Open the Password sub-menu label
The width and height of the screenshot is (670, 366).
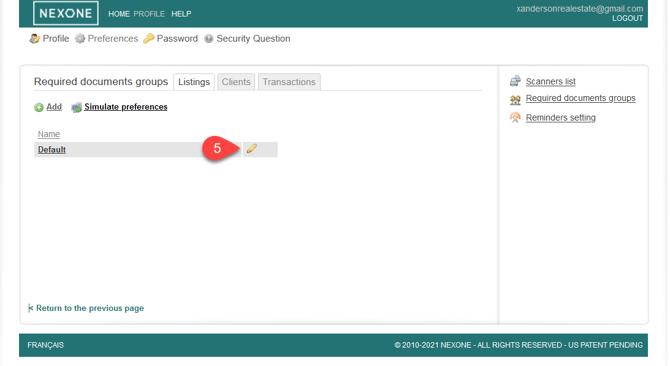(x=177, y=38)
